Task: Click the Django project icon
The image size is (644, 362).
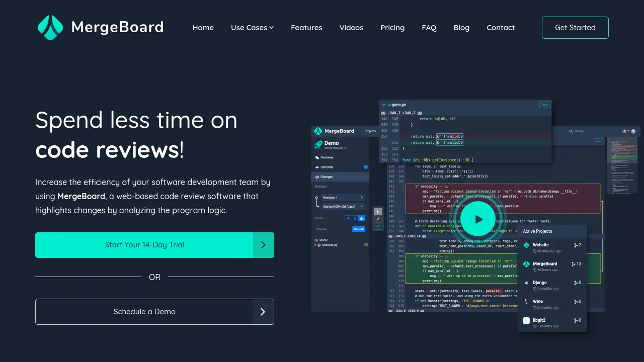Action: [526, 283]
